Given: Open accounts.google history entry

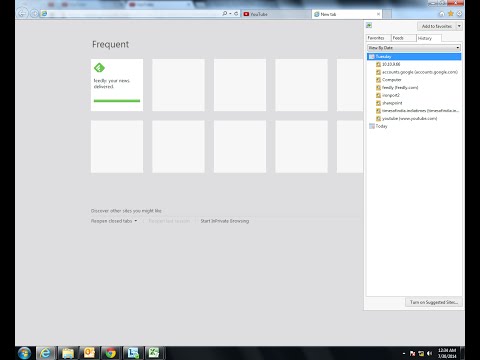Looking at the screenshot, I should click(x=420, y=72).
